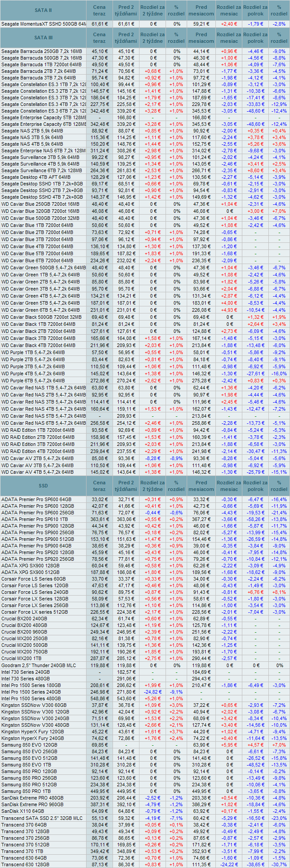This screenshot has width=290, height=868.
Task: Click the -48,52 € half-year difference of Samsung 850 EVO 1TB
Action: [255, 765]
